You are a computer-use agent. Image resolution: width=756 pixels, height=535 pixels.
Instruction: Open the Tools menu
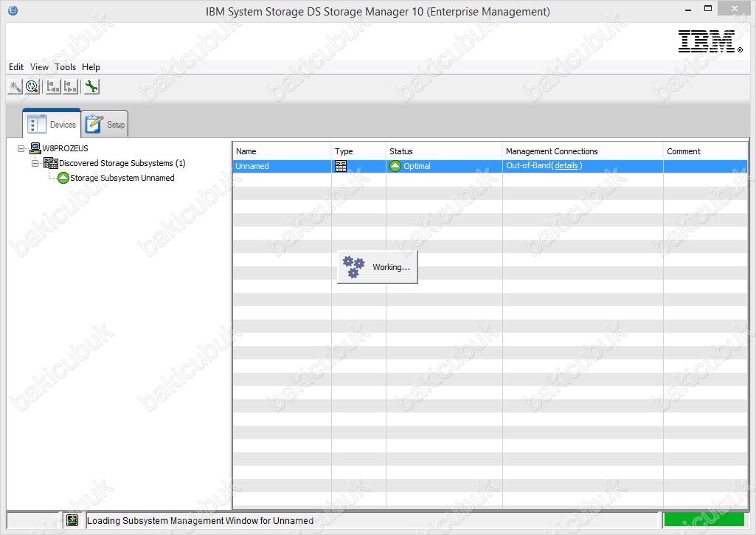tap(65, 67)
